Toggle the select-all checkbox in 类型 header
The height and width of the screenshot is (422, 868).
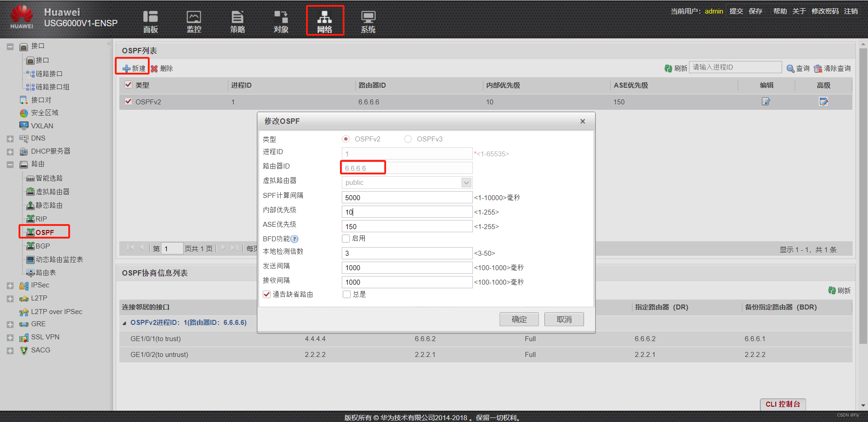pyautogui.click(x=128, y=84)
